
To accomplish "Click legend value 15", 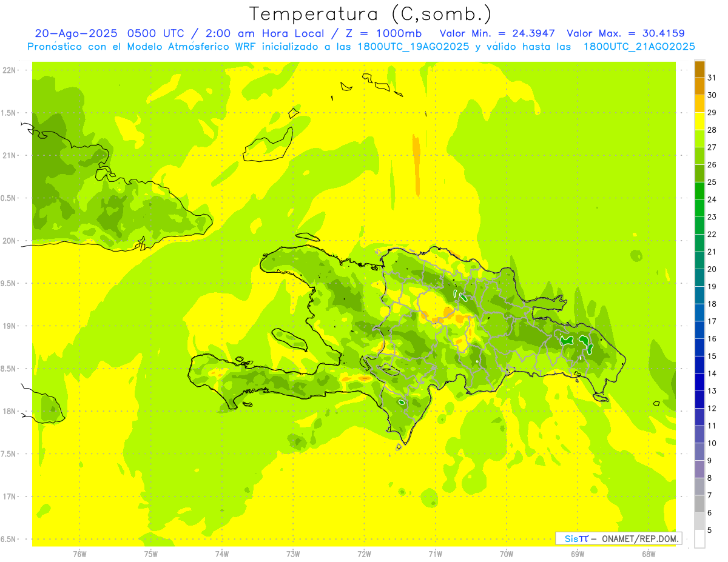I will click(712, 356).
